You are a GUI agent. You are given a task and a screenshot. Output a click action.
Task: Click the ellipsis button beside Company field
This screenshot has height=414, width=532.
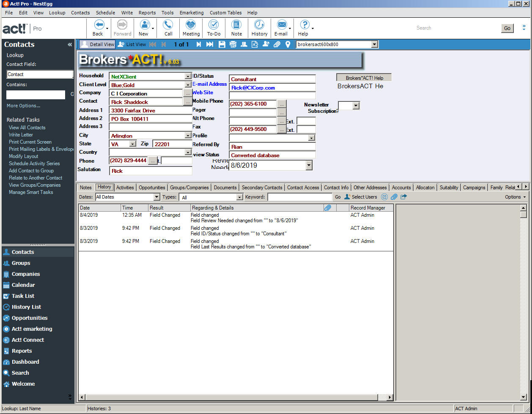(188, 93)
